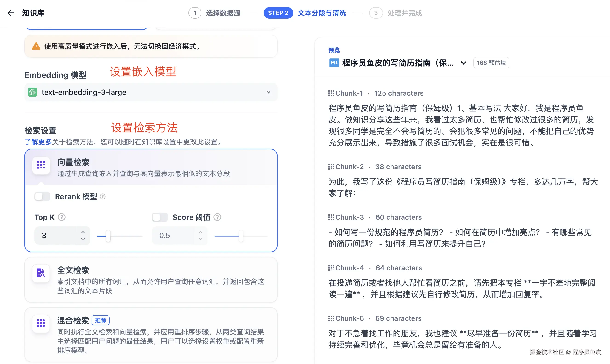Click the Score 阈值 help icon
Screen dimensions: 610x364
click(x=218, y=217)
